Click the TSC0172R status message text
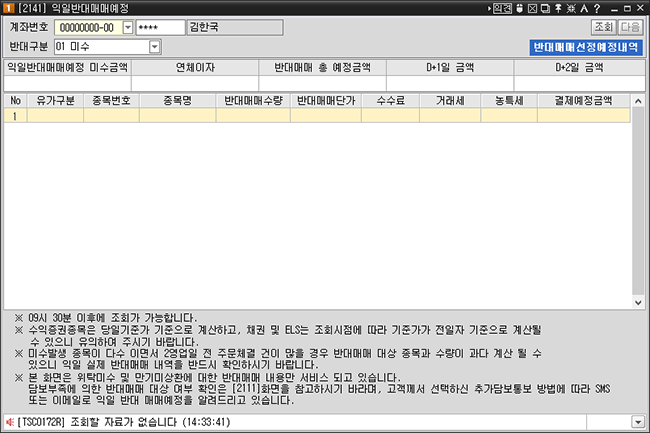The height and width of the screenshot is (433, 650). 124,422
